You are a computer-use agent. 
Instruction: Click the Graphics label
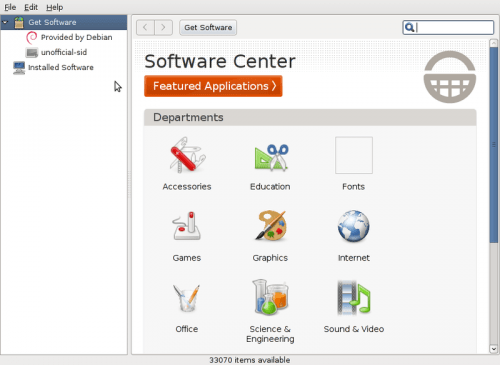click(x=270, y=258)
